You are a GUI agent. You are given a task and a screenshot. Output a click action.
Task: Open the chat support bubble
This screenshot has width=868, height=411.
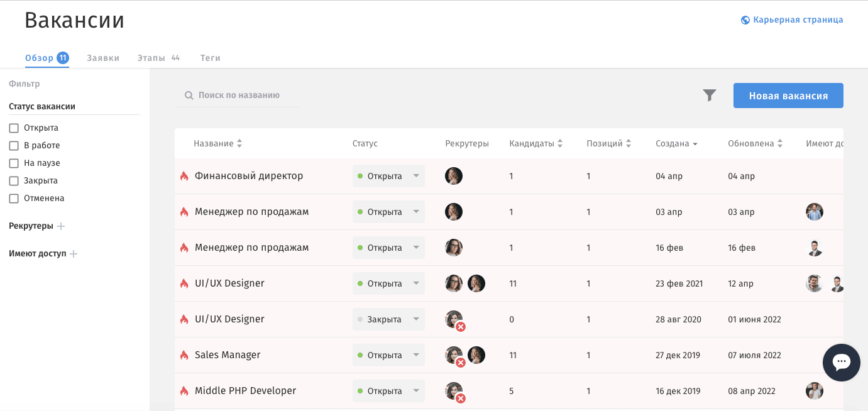[x=841, y=363]
